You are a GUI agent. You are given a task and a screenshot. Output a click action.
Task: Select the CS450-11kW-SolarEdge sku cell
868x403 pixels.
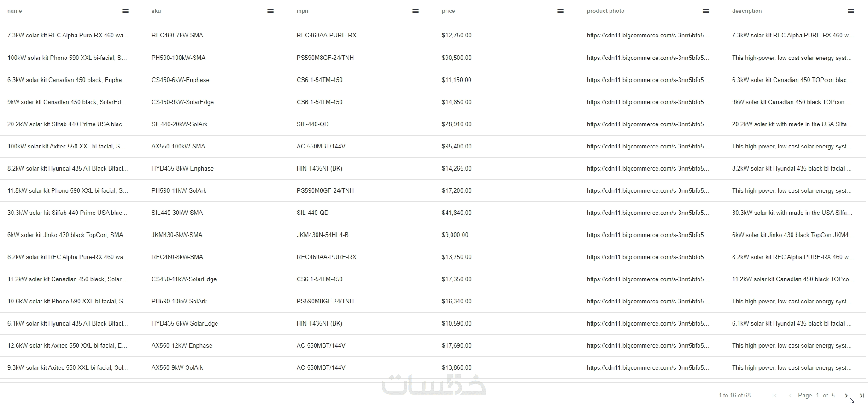click(184, 279)
